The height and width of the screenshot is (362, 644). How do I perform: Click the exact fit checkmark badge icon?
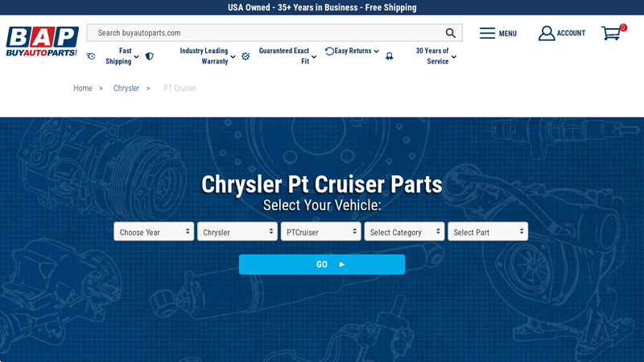(x=246, y=56)
